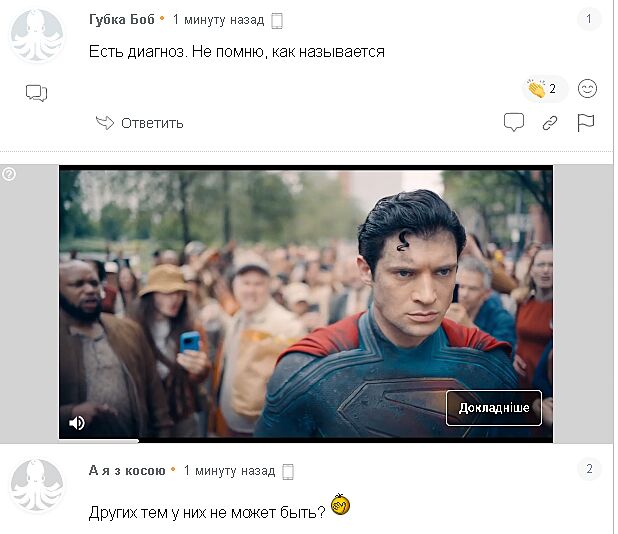Click the avatar of А я з косою
Viewport: 618px width, 534px height.
coord(36,487)
